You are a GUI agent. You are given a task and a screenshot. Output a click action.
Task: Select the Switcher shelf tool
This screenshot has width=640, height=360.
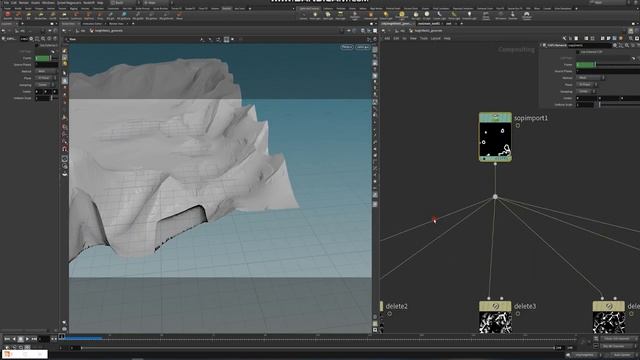(x=513, y=16)
